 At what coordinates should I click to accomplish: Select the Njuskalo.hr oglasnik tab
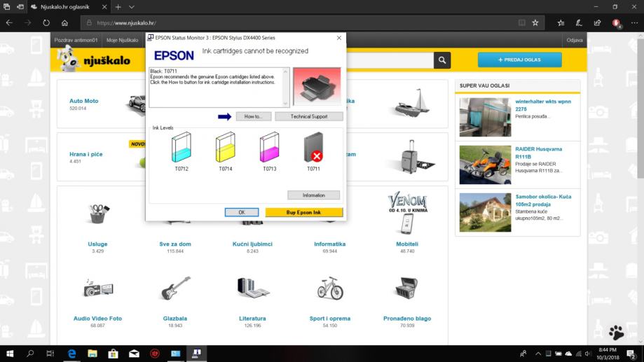tap(69, 7)
